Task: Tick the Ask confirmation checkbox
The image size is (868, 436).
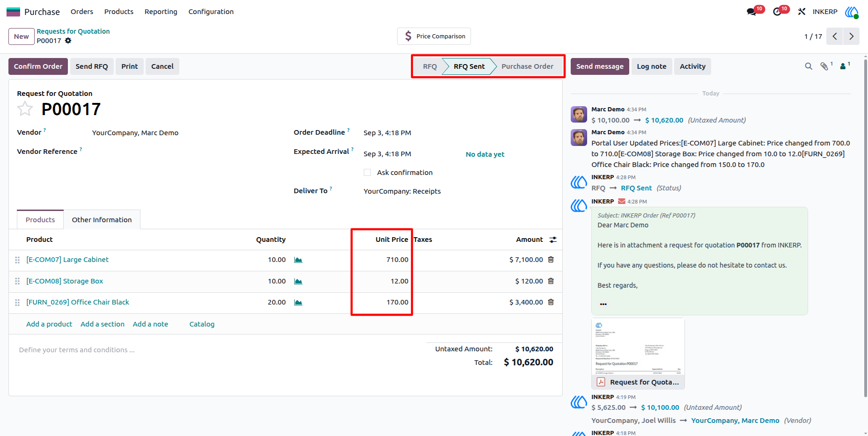Action: click(367, 173)
